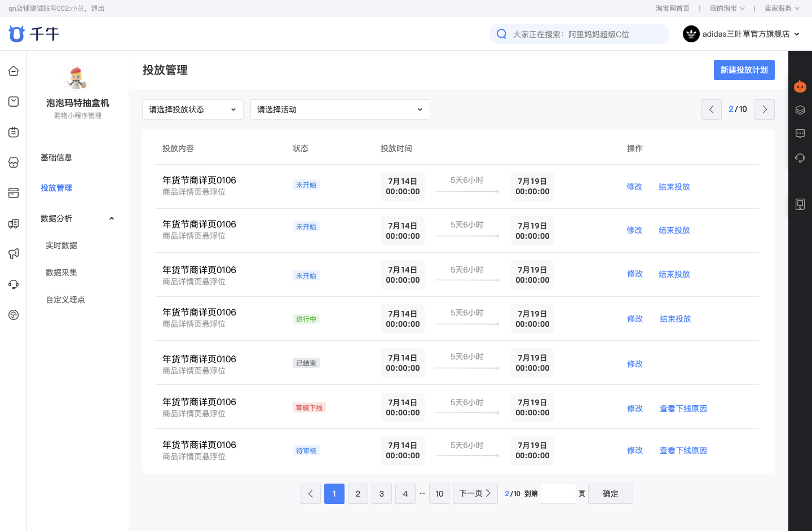Open the mobile device icon in right panel
This screenshot has width=812, height=531.
coord(800,204)
